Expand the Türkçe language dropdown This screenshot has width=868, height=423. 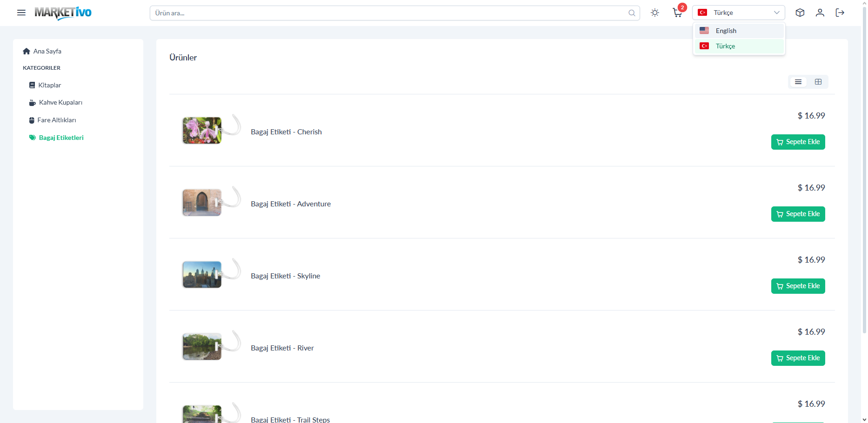click(739, 13)
